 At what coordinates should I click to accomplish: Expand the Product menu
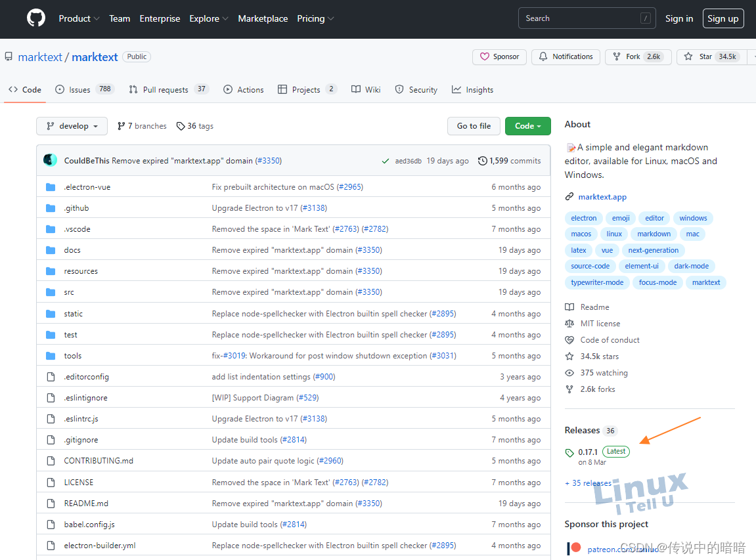click(x=79, y=18)
